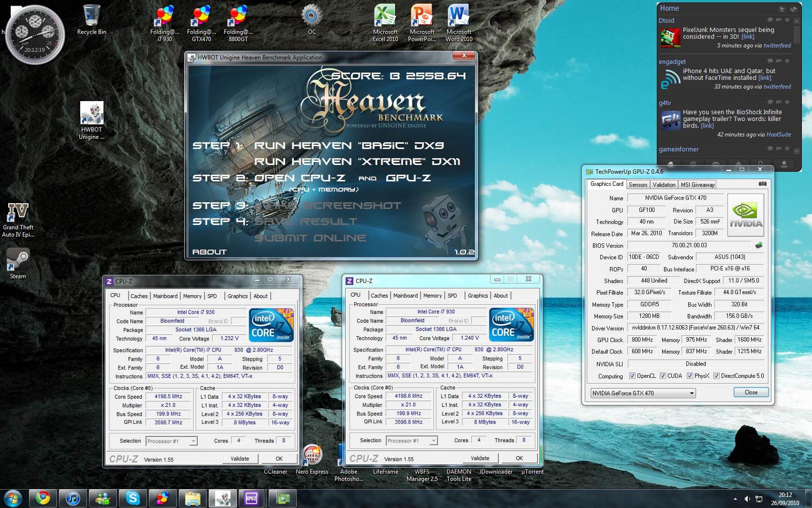The height and width of the screenshot is (508, 812).
Task: Click the Twitter gadget scroll-up arrow
Action: [796, 21]
